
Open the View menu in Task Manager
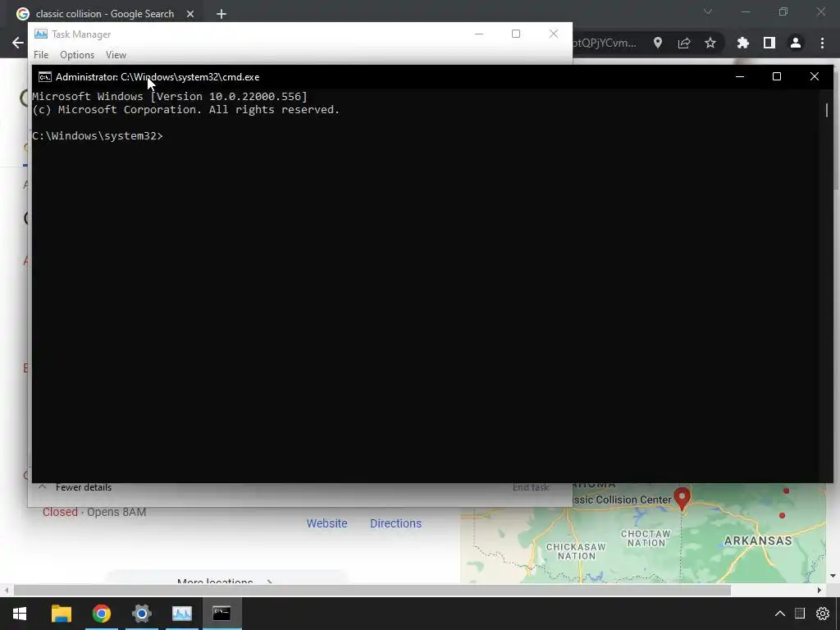(116, 55)
